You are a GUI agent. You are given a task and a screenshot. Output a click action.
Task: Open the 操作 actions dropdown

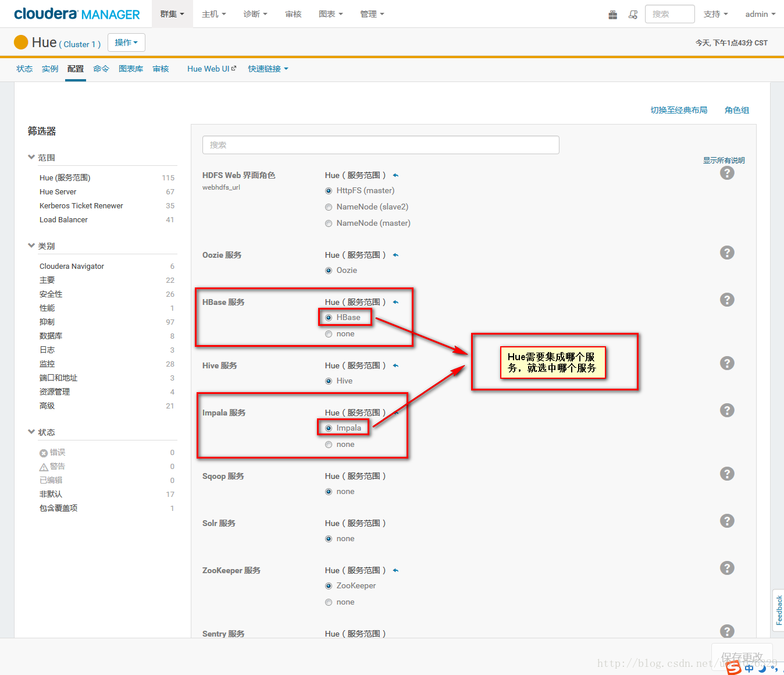tap(126, 42)
